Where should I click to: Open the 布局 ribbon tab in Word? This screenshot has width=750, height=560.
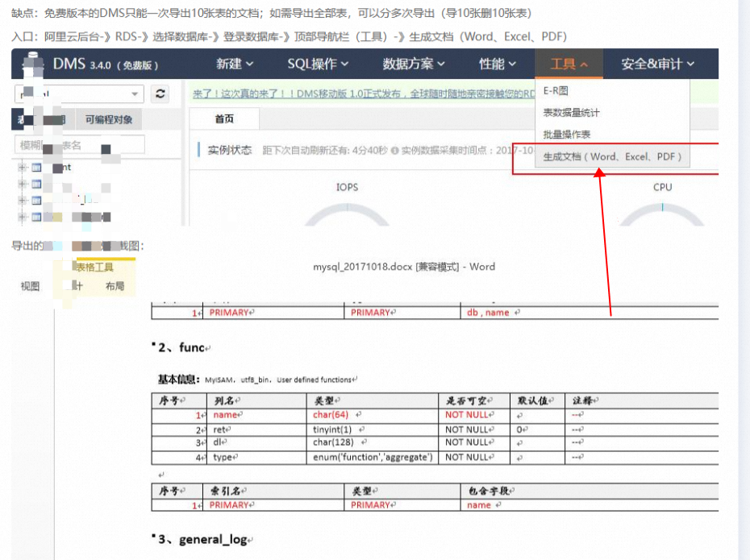115,286
